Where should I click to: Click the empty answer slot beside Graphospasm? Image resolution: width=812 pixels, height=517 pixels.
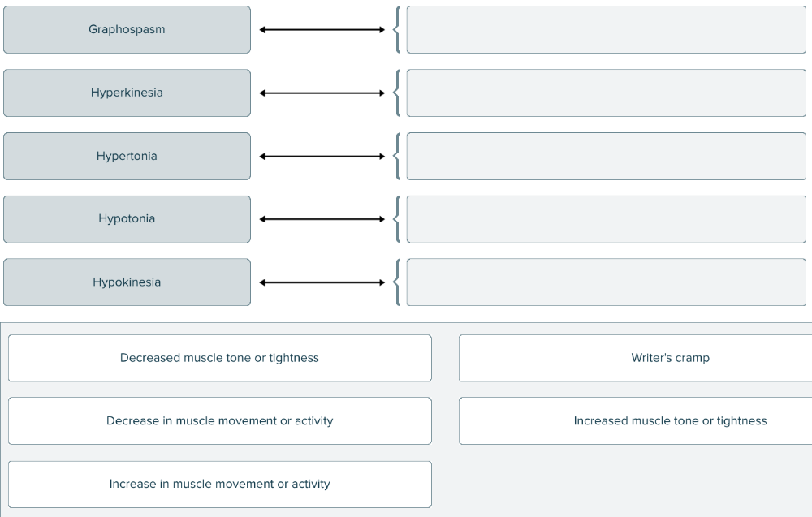click(606, 30)
